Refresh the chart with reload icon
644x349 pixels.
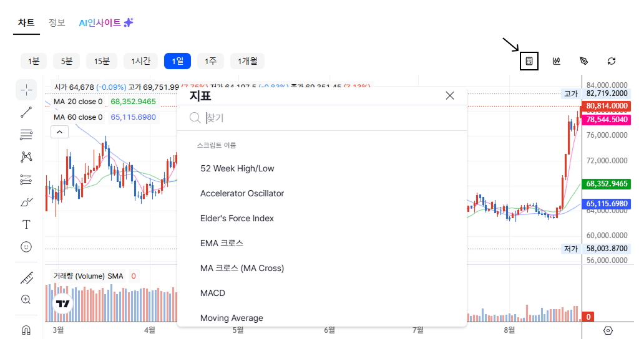pyautogui.click(x=612, y=61)
